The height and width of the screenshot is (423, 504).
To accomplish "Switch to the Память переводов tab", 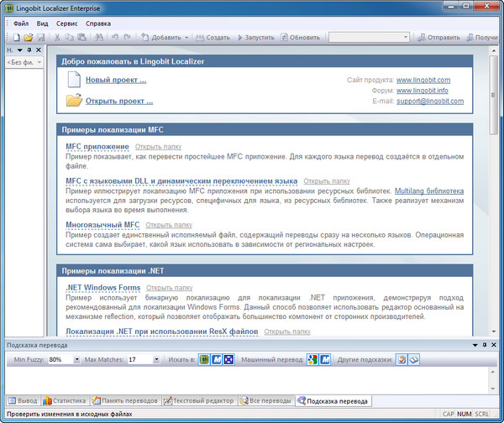I will [x=125, y=401].
